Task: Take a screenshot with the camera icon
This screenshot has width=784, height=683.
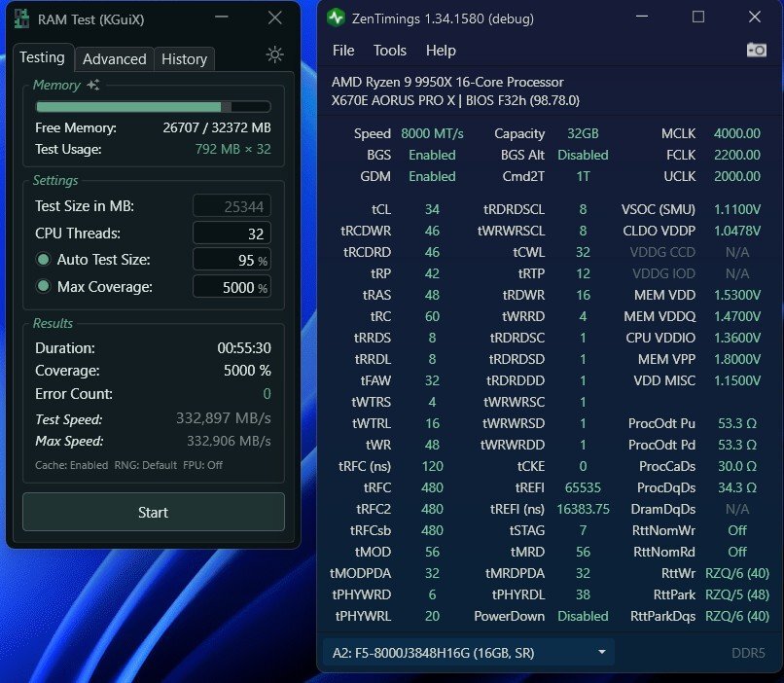Action: pos(757,50)
